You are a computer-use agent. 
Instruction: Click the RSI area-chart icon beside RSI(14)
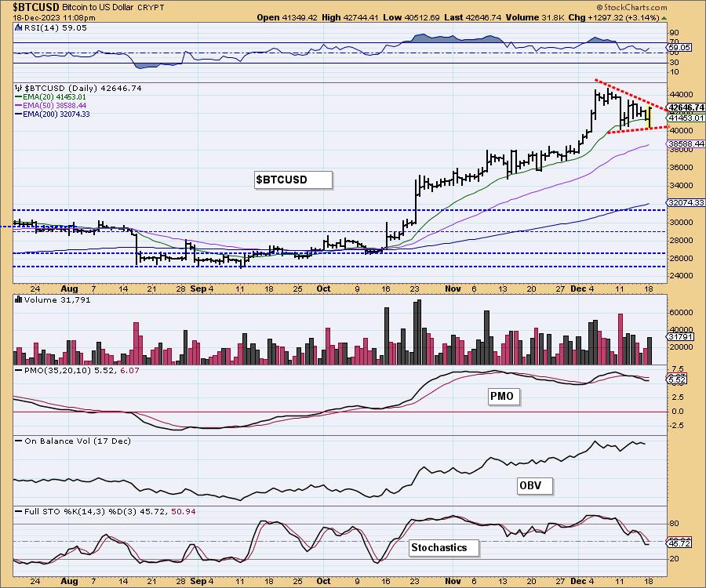(18, 27)
